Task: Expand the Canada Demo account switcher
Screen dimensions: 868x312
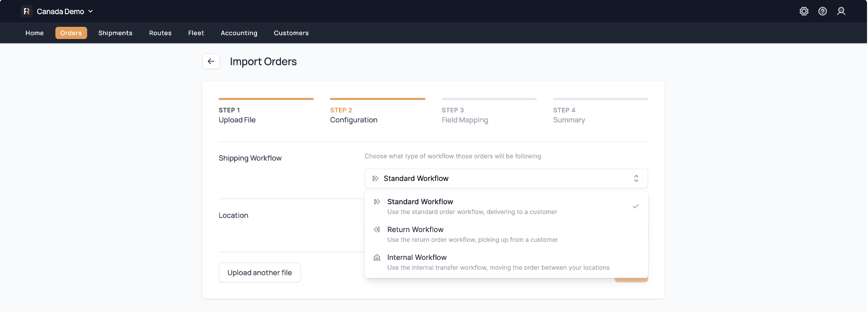Action: tap(64, 11)
